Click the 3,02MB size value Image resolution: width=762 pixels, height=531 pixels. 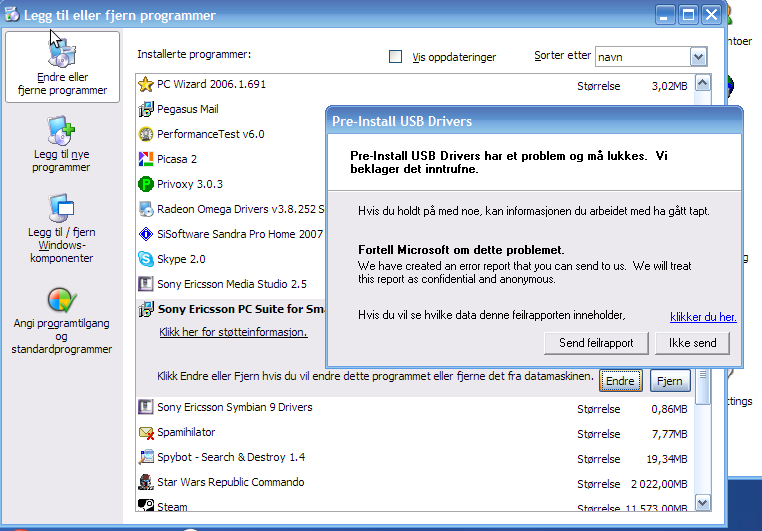pyautogui.click(x=669, y=86)
